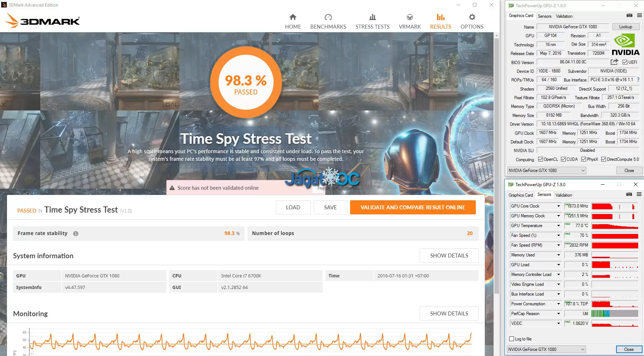Click Close button in Sensors GPU-Z window
Image resolution: width=644 pixels, height=356 pixels.
pos(629,349)
